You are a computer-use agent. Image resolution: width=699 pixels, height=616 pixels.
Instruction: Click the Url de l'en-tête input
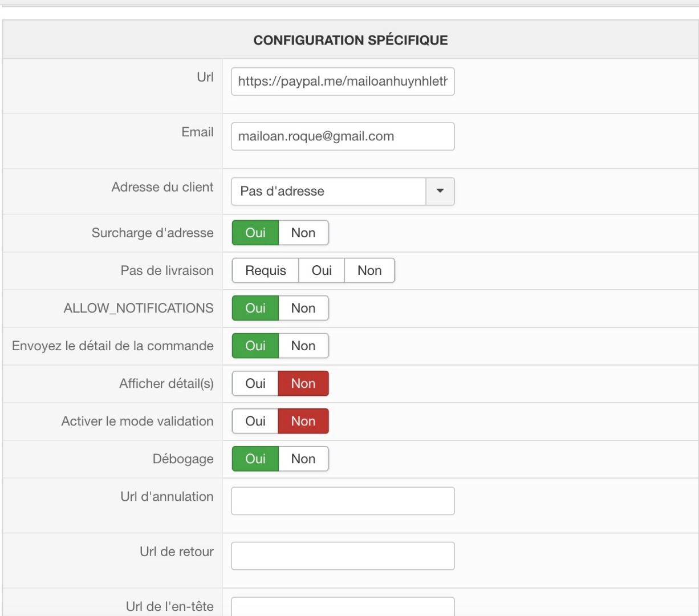(x=343, y=607)
